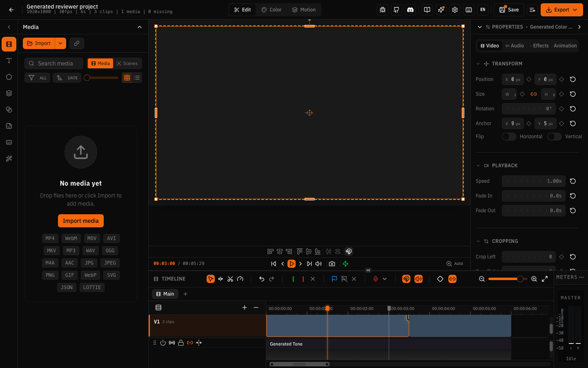588x368 pixels.
Task: Sort media by DATE
Action: point(67,78)
